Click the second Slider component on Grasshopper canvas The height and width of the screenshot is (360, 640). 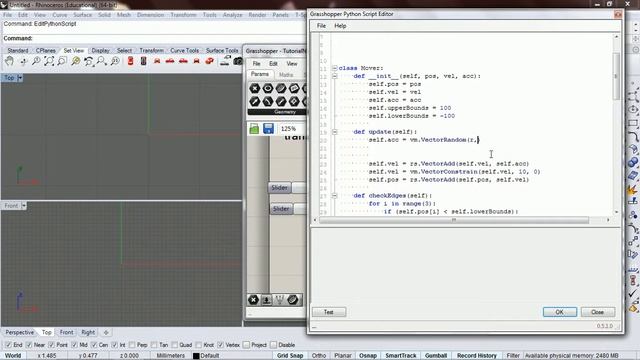point(281,209)
